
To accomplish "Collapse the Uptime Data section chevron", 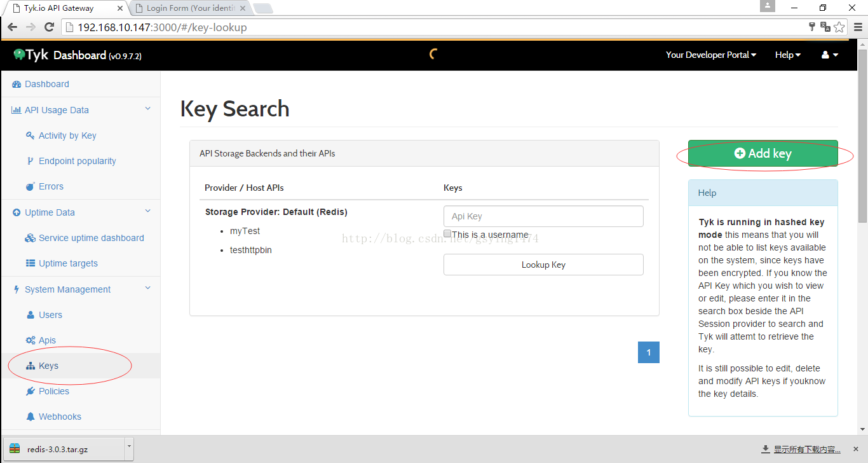I will click(x=148, y=211).
